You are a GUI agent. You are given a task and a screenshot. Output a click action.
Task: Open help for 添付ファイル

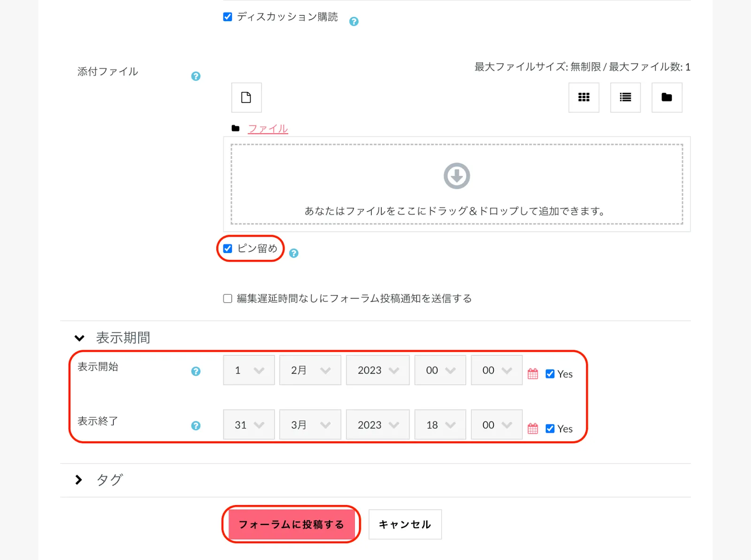point(196,76)
